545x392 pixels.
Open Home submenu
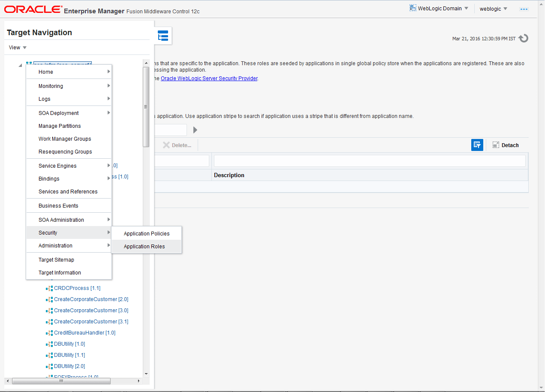69,72
